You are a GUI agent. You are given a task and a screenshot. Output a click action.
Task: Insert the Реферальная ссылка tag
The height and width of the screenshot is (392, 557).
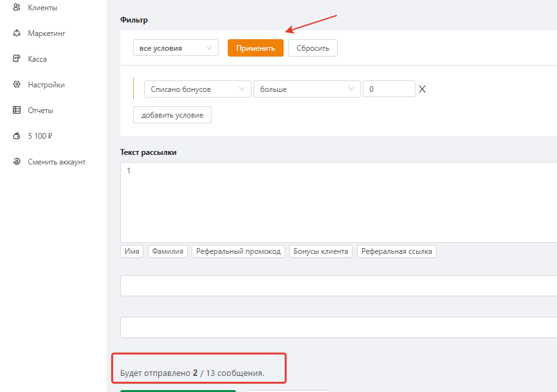(x=397, y=251)
